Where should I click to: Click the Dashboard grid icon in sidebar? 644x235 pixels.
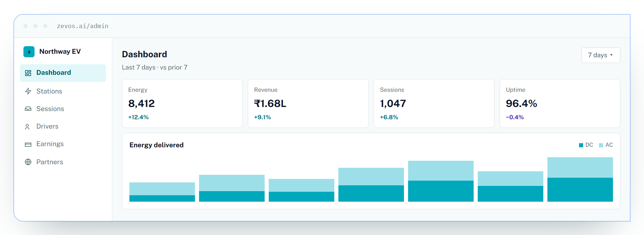[28, 73]
